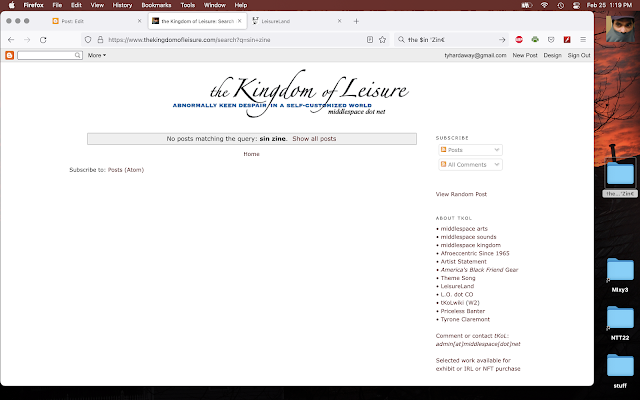This screenshot has width=640, height=400.
Task: Expand the Blogger More dropdown
Action: point(97,55)
